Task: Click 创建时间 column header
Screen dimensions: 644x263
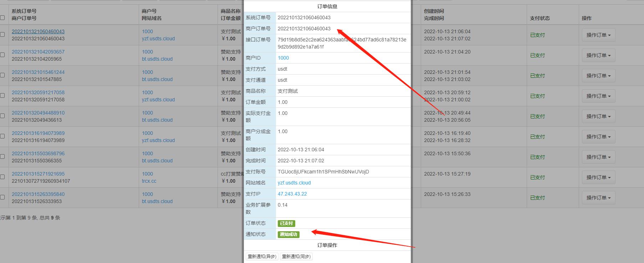Action: coord(434,11)
